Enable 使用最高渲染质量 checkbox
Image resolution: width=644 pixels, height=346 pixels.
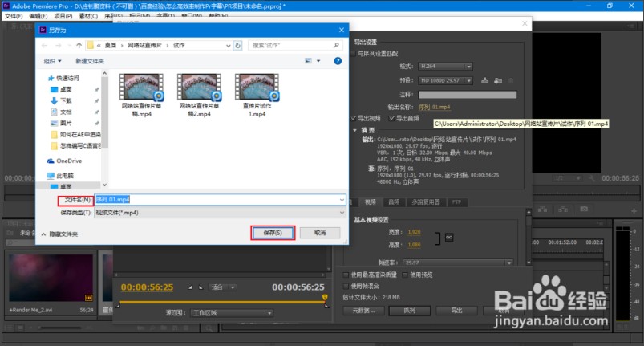[x=346, y=275]
